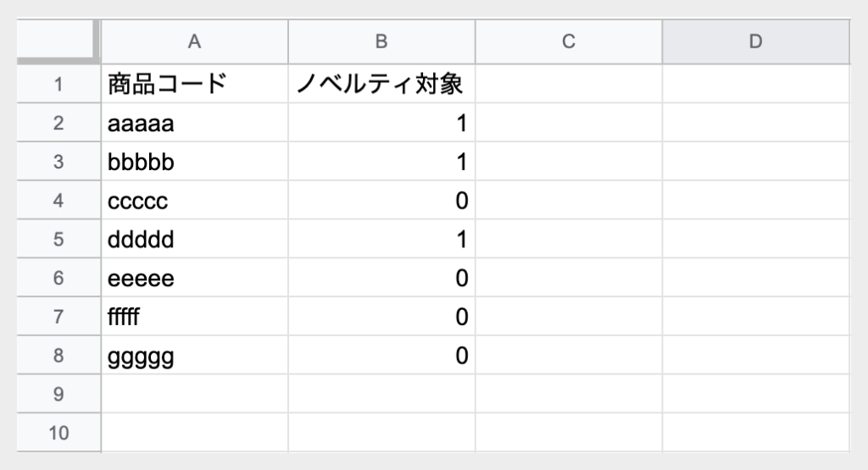Viewport: 868px width, 470px height.
Task: Click cell containing ノベルティ対象
Action: pos(381,84)
